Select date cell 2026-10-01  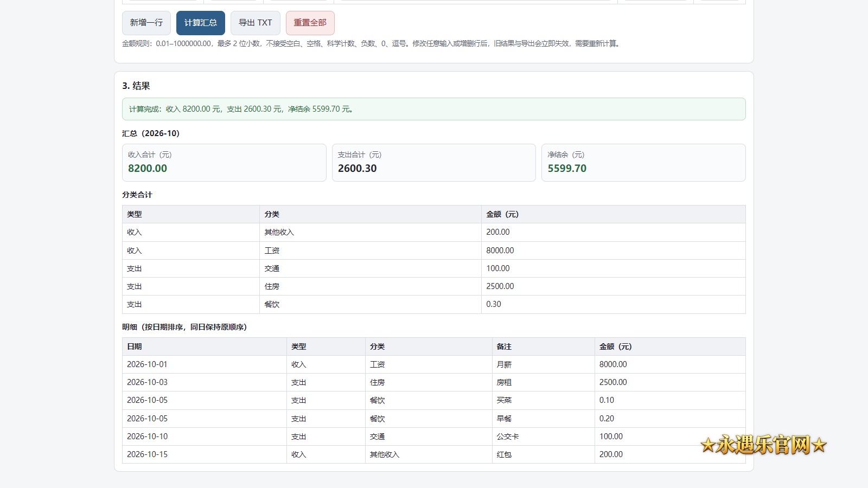[205, 364]
